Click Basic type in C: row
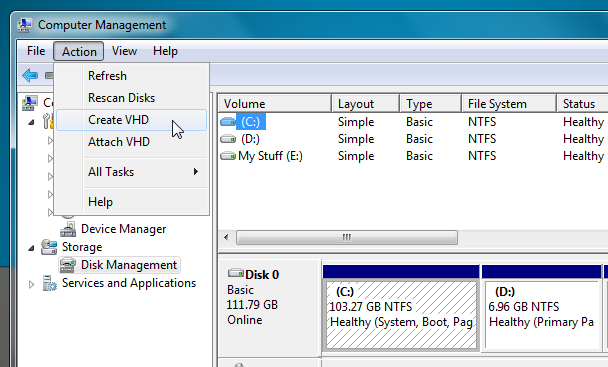 point(419,122)
